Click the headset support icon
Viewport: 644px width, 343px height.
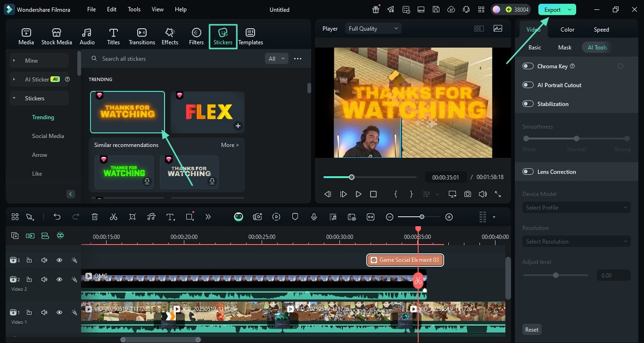coord(466,9)
